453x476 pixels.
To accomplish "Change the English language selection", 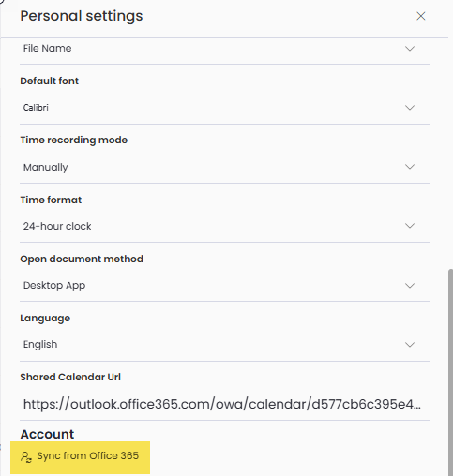I will pos(224,345).
